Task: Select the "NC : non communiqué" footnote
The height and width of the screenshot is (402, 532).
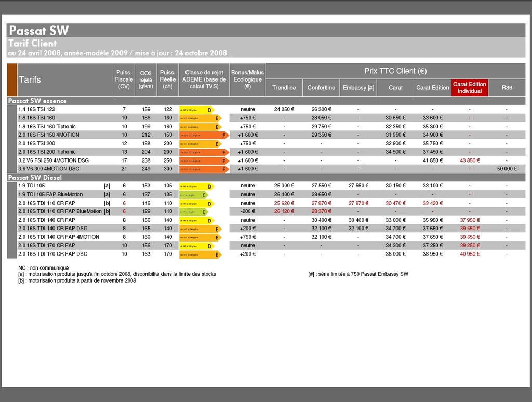Action: (x=44, y=268)
